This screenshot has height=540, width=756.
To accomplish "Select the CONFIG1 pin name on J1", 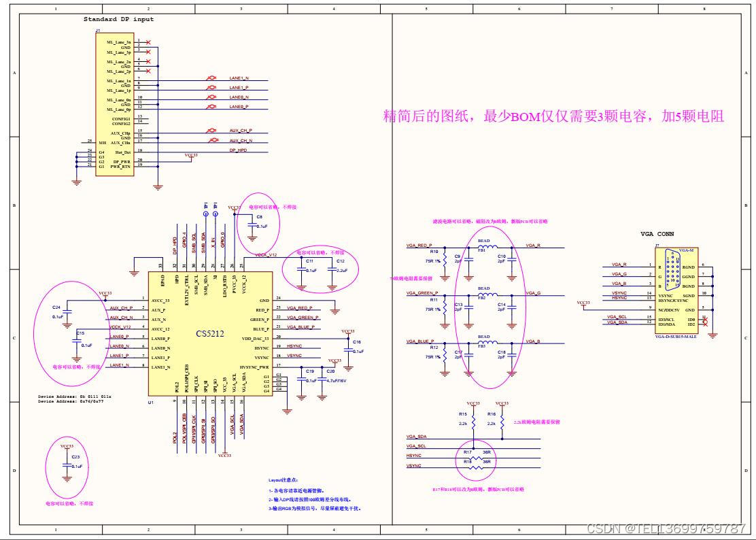I will coord(121,118).
